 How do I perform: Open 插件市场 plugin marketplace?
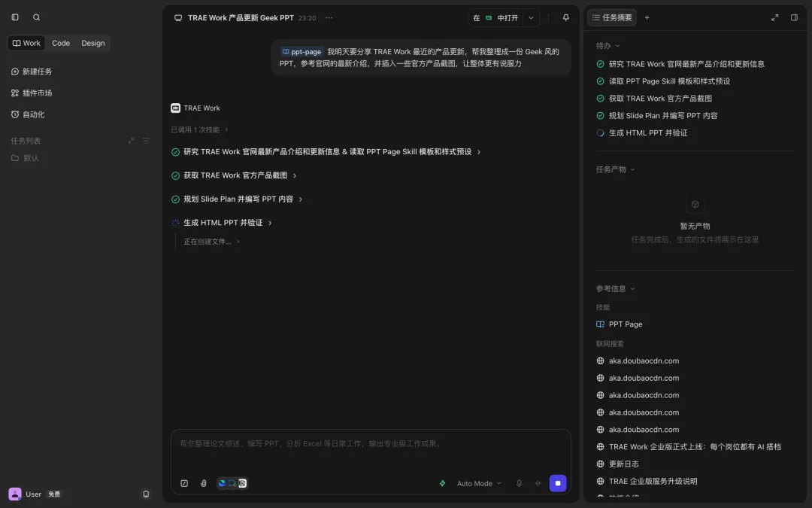tap(32, 93)
